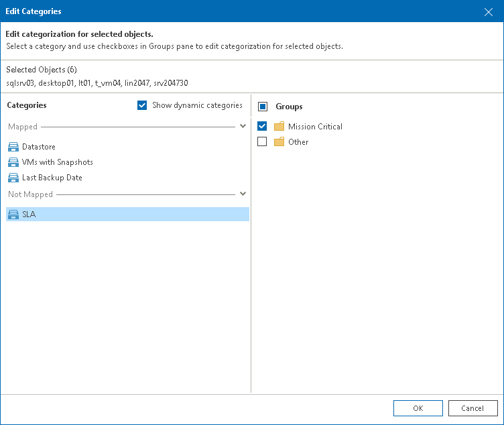Image resolution: width=504 pixels, height=425 pixels.
Task: Collapse the Mapped section chevron
Action: (x=243, y=126)
